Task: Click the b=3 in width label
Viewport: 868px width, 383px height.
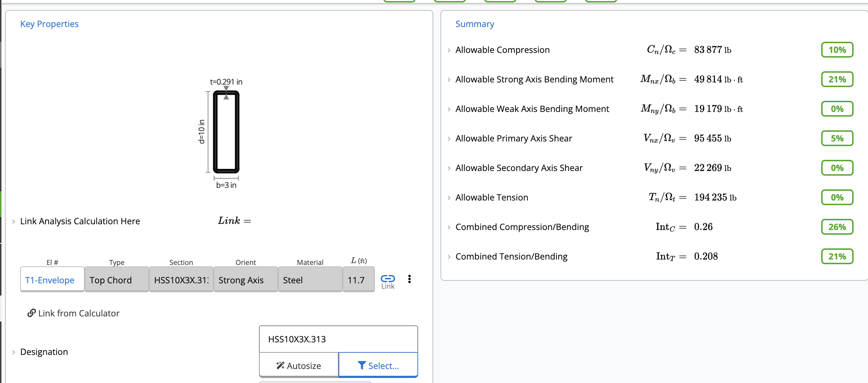Action: tap(226, 185)
